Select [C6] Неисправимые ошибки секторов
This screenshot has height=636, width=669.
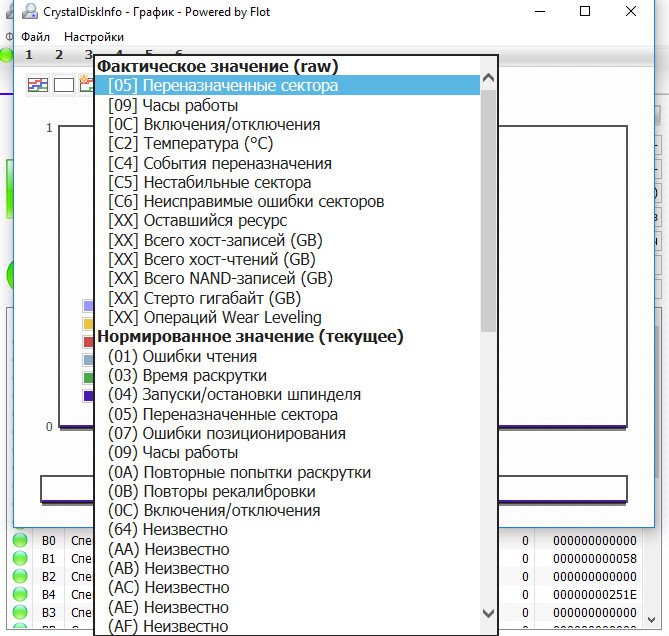(x=287, y=201)
